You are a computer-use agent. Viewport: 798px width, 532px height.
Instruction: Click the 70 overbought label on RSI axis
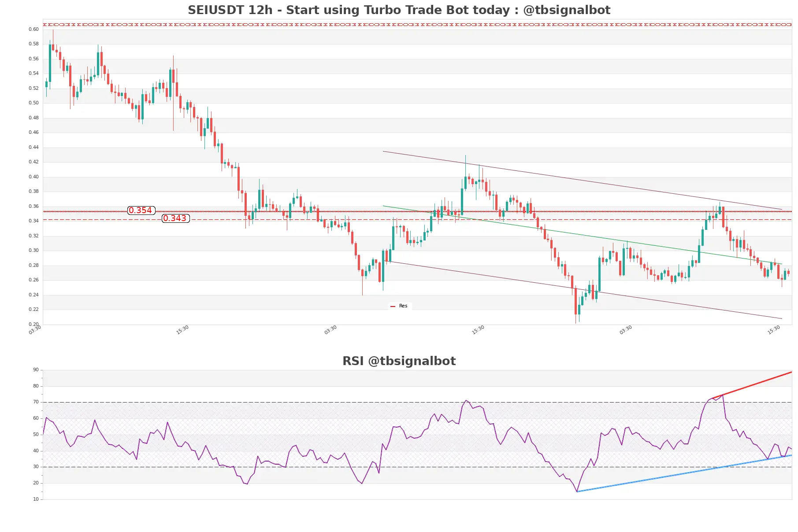pyautogui.click(x=36, y=402)
